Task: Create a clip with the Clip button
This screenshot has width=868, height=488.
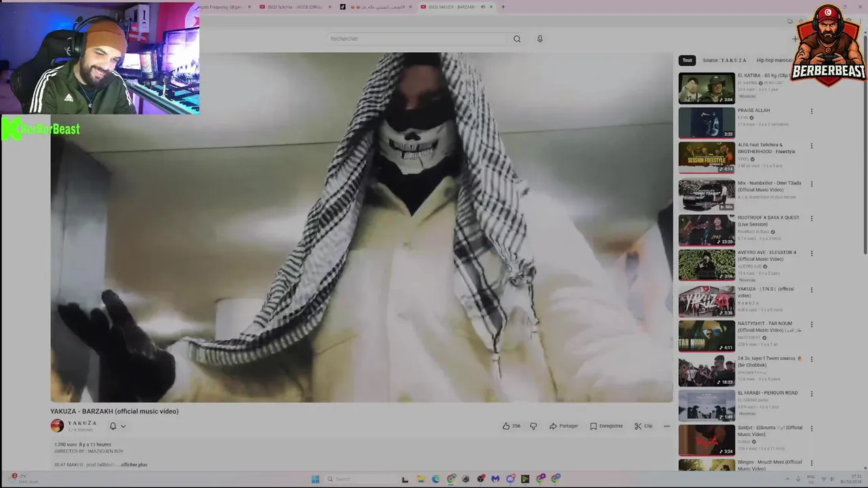Action: [644, 426]
